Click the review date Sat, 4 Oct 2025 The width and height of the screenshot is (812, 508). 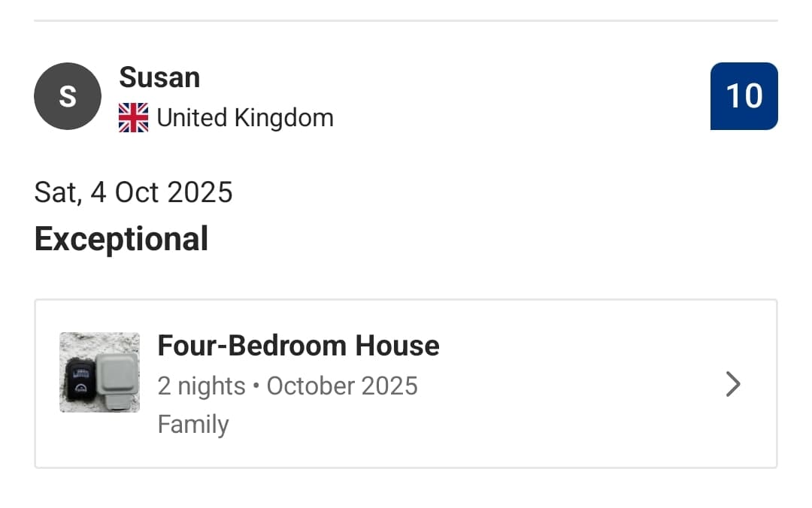(134, 192)
